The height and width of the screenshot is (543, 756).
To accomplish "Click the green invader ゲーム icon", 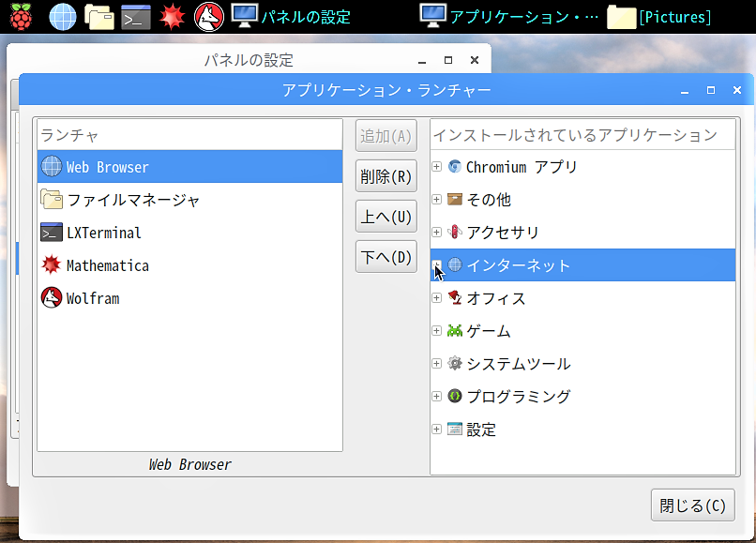I will [x=455, y=330].
